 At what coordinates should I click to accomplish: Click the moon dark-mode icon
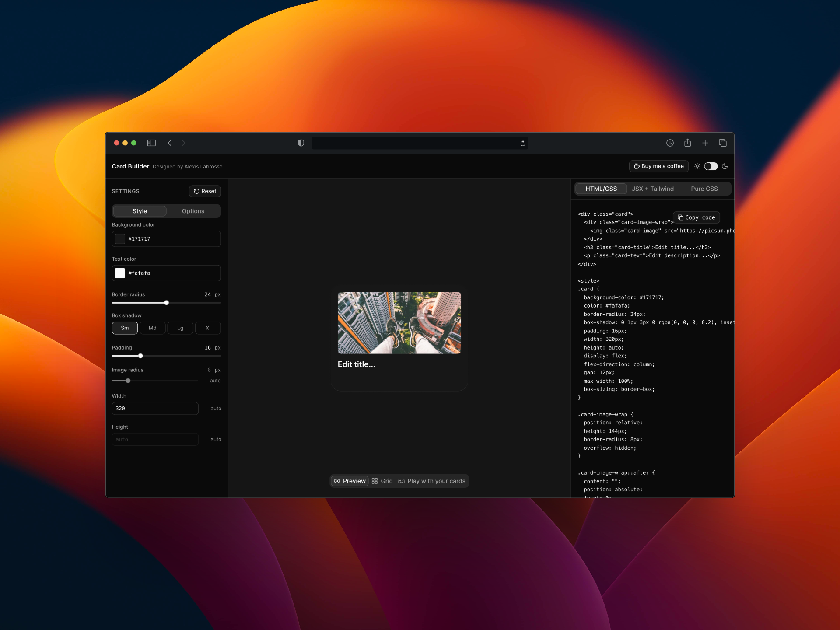pos(725,166)
